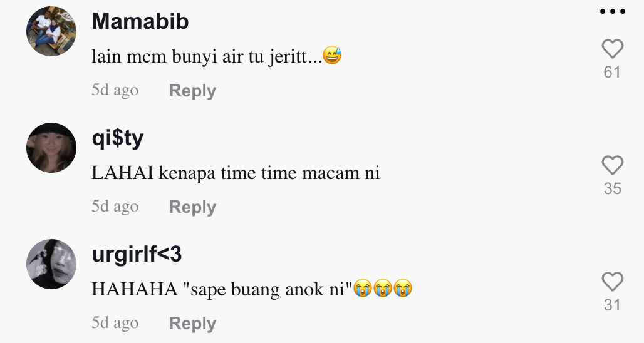This screenshot has height=343, width=644.
Task: Go to qi$ty's profile via username
Action: [x=118, y=138]
